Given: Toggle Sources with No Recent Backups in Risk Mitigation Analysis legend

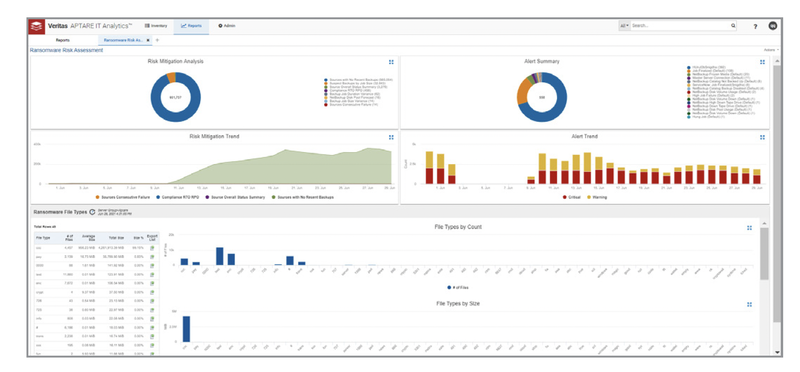Looking at the screenshot, I should point(359,80).
